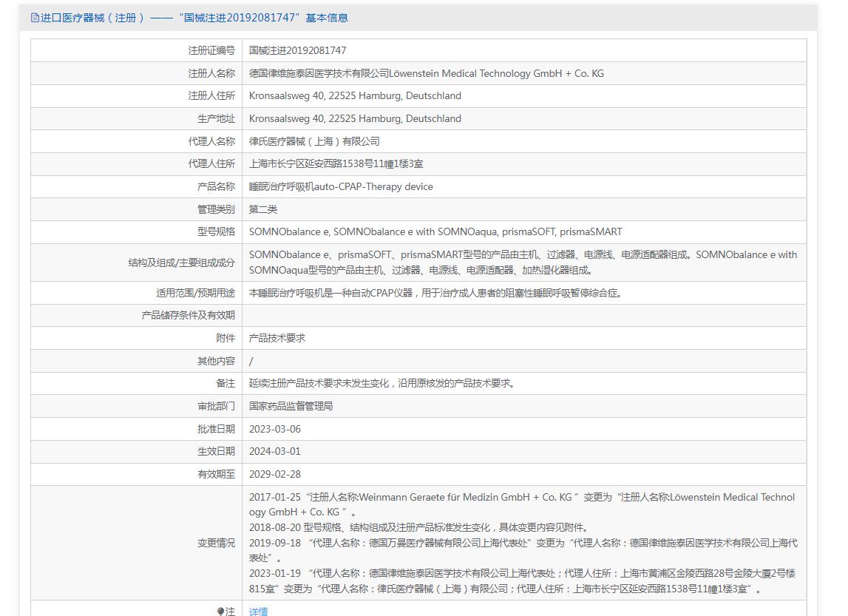Click the remark text 延续注册产品技术要求未发生变化
The image size is (848, 616).
click(x=383, y=383)
